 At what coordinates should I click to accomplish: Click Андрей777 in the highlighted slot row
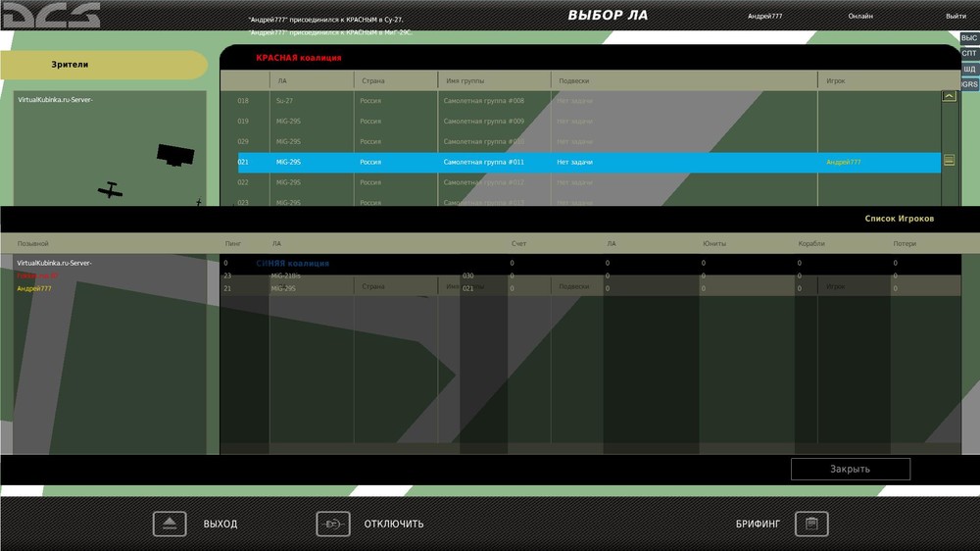pos(843,162)
